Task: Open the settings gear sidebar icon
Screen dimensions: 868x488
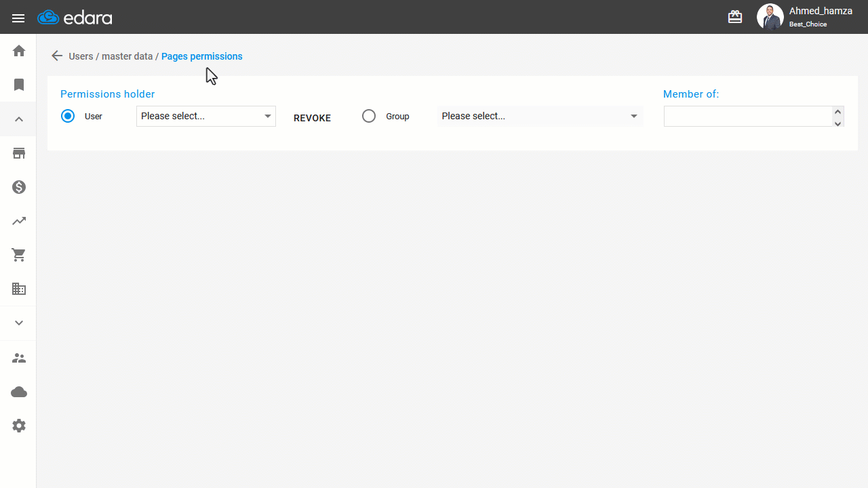Action: (19, 426)
